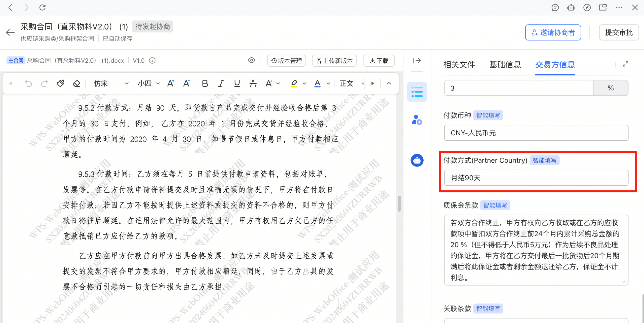Open the outline list panel icon
The width and height of the screenshot is (644, 323).
point(417,92)
